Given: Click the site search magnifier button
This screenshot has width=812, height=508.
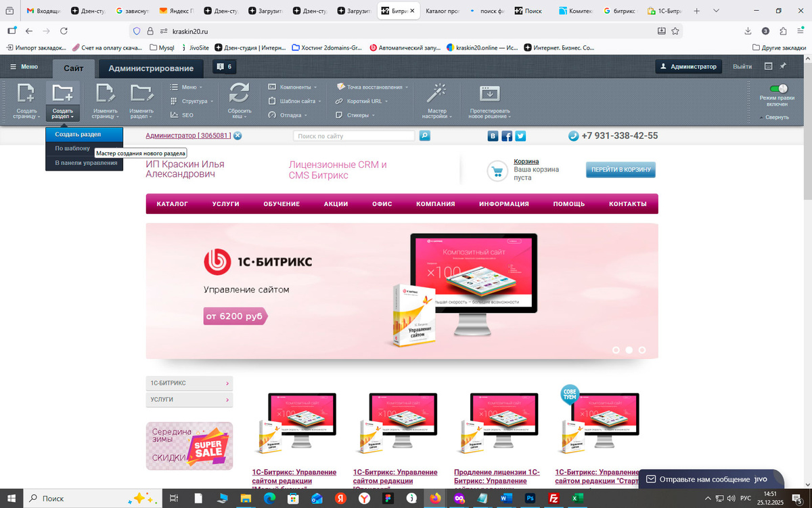Looking at the screenshot, I should pyautogui.click(x=424, y=135).
